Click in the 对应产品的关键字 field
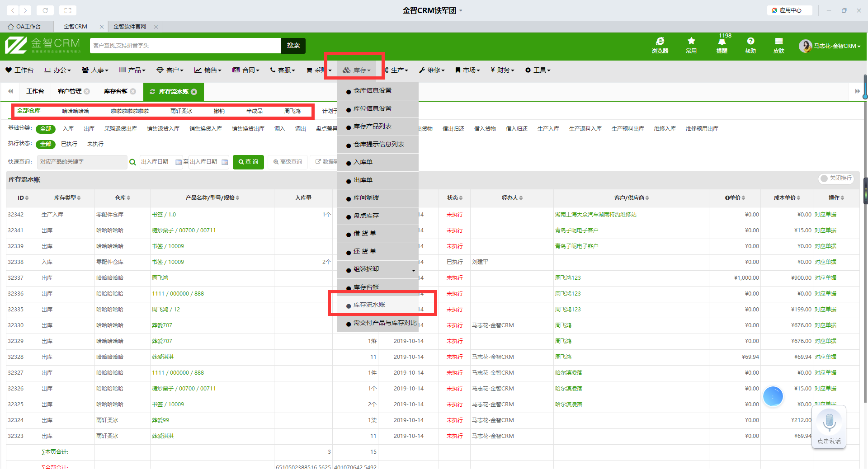The width and height of the screenshot is (868, 470). 81,162
